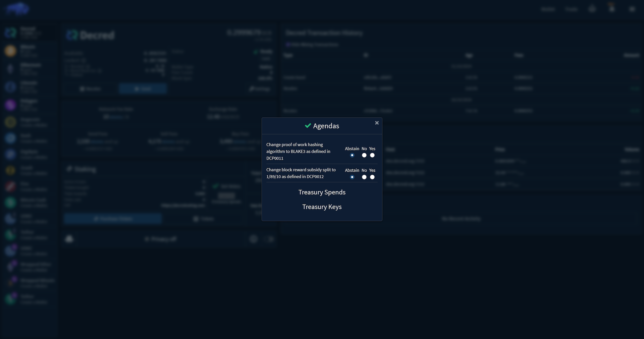Screen dimensions: 644x339
Task: Open Treasury Spends section
Action: pyautogui.click(x=322, y=192)
